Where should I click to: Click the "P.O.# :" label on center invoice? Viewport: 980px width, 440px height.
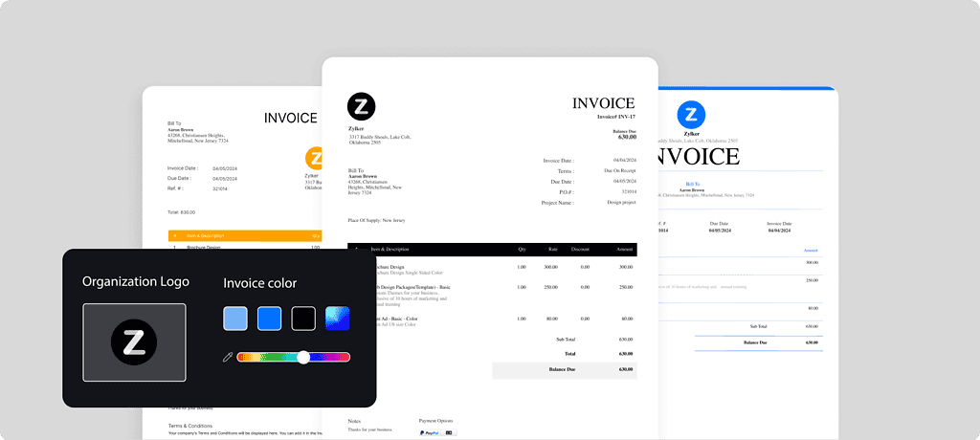point(567,192)
